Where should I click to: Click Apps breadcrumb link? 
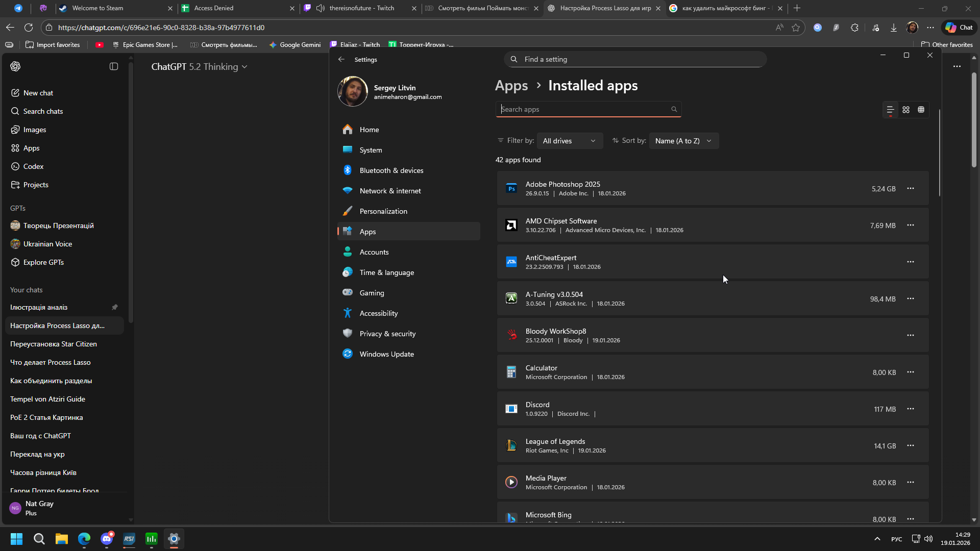tap(511, 86)
